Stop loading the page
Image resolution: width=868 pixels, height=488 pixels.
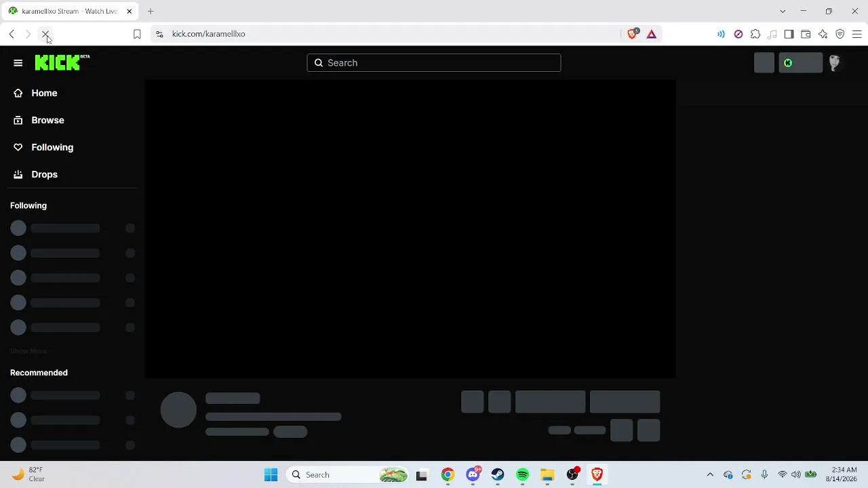coord(45,34)
